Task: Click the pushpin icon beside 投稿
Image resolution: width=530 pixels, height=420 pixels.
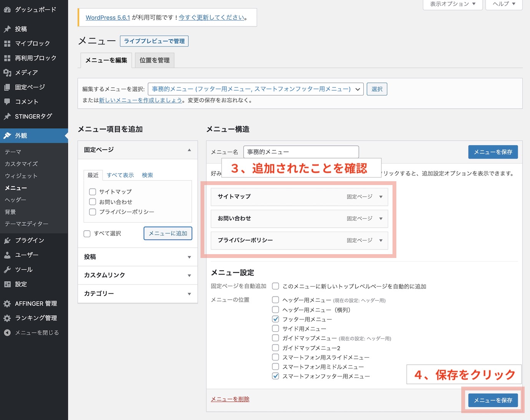Action: tap(7, 29)
